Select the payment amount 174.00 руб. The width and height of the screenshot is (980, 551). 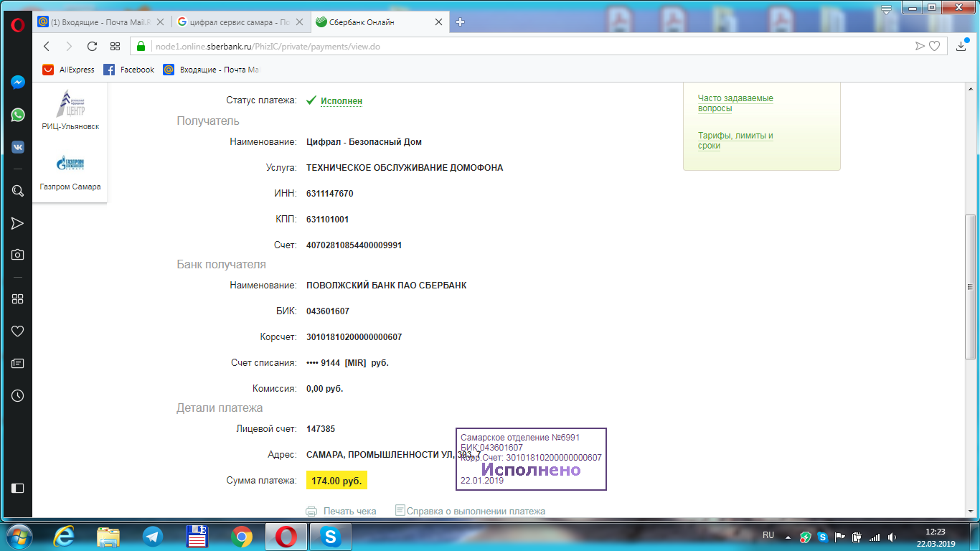336,481
